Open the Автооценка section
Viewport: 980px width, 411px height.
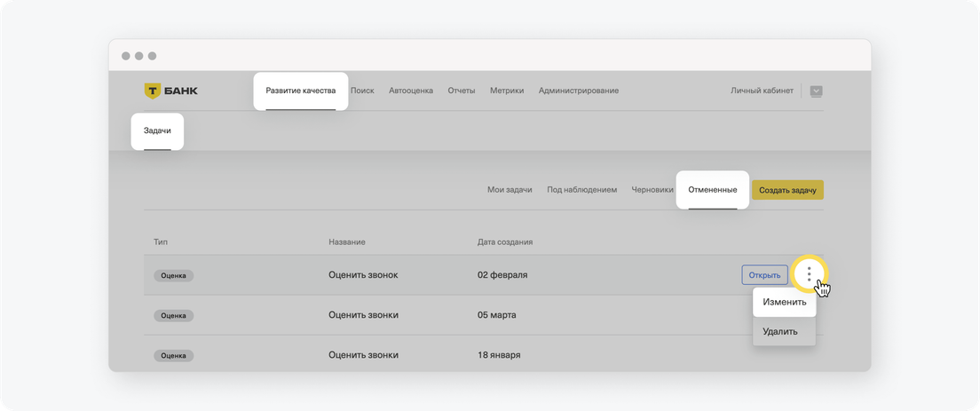pos(411,91)
